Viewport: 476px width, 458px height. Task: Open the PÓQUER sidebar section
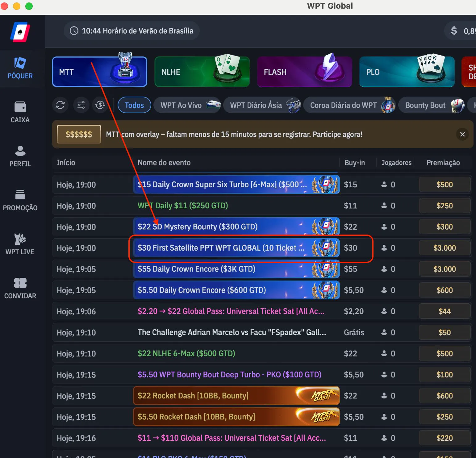(20, 68)
